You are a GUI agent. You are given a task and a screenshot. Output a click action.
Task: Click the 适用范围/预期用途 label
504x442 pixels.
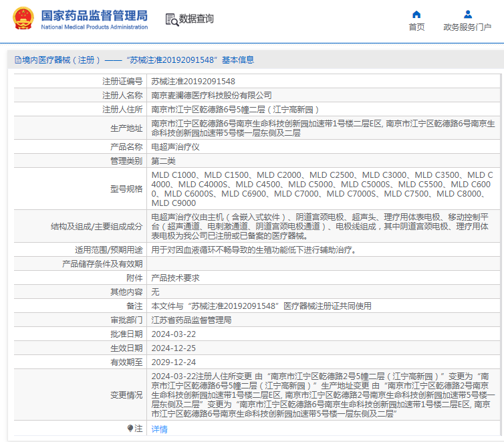(x=109, y=250)
